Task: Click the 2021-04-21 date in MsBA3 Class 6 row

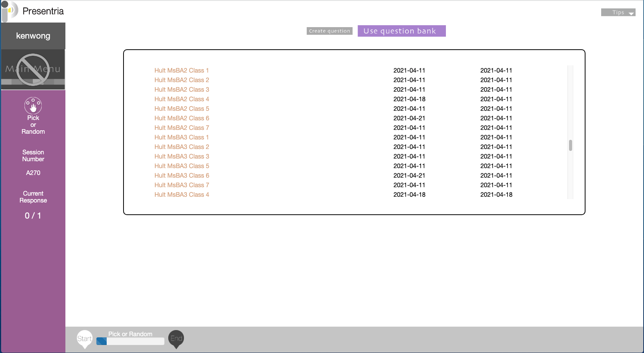Action: (409, 175)
